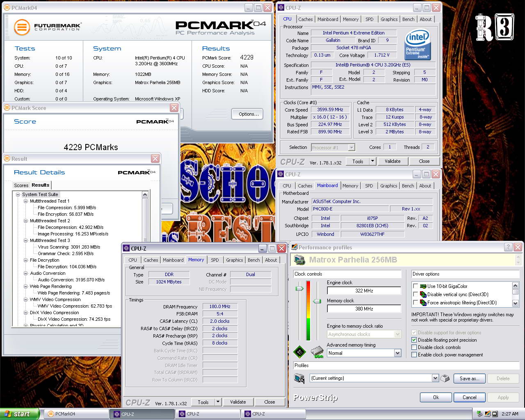
Task: Click the 4229 PCMarks score text
Action: pyautogui.click(x=91, y=147)
